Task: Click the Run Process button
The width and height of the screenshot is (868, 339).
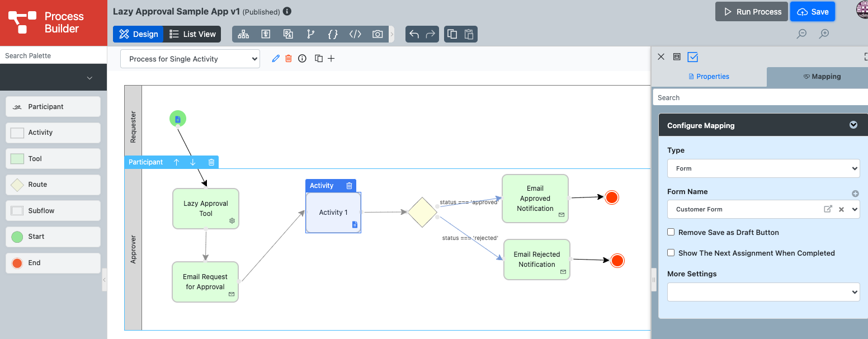Action: point(752,12)
